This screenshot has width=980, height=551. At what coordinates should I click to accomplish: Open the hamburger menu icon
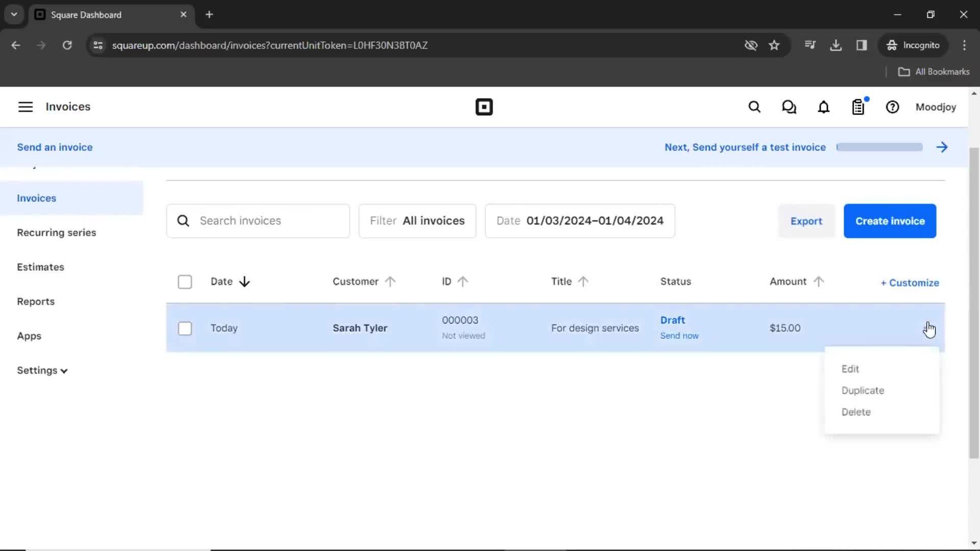25,106
